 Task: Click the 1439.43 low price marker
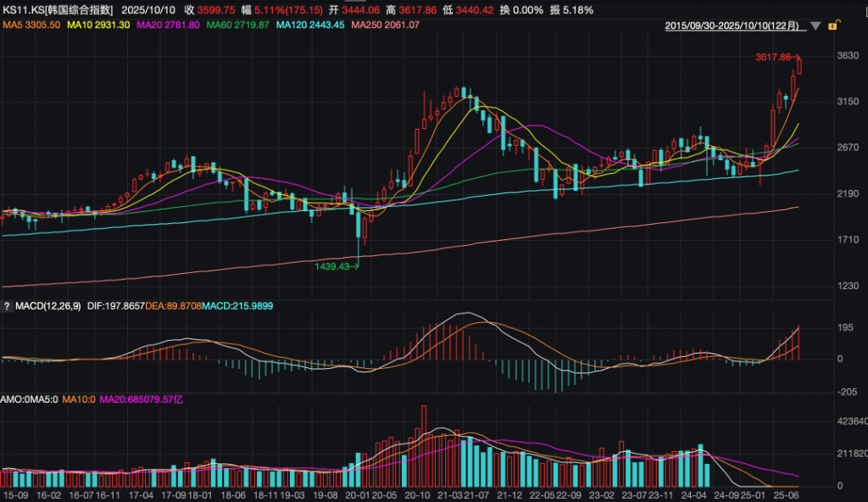337,266
